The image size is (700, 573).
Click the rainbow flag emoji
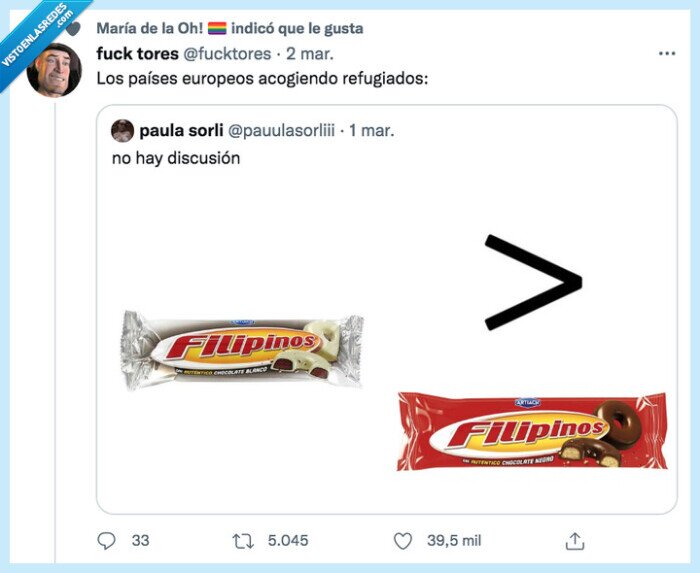(x=217, y=28)
